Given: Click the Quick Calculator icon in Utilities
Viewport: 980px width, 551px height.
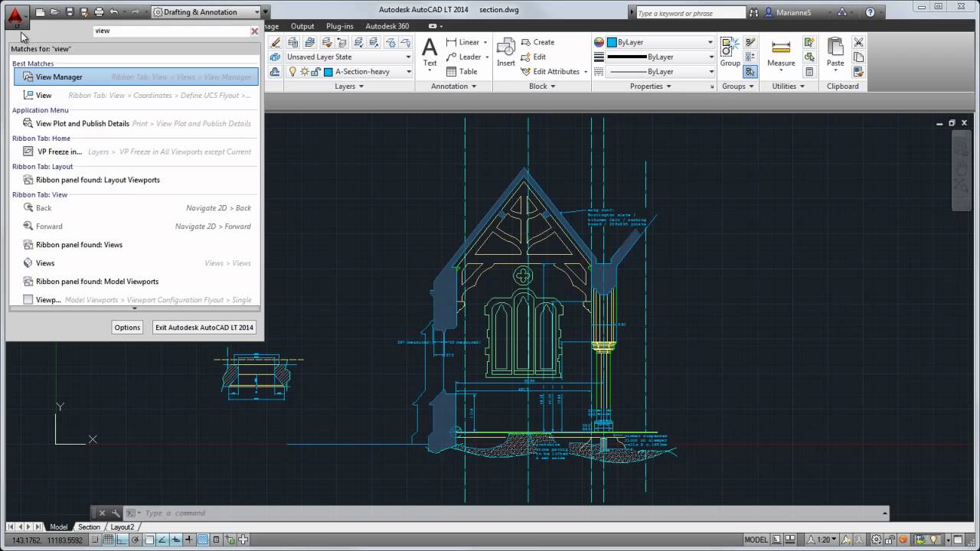Looking at the screenshot, I should [x=809, y=71].
